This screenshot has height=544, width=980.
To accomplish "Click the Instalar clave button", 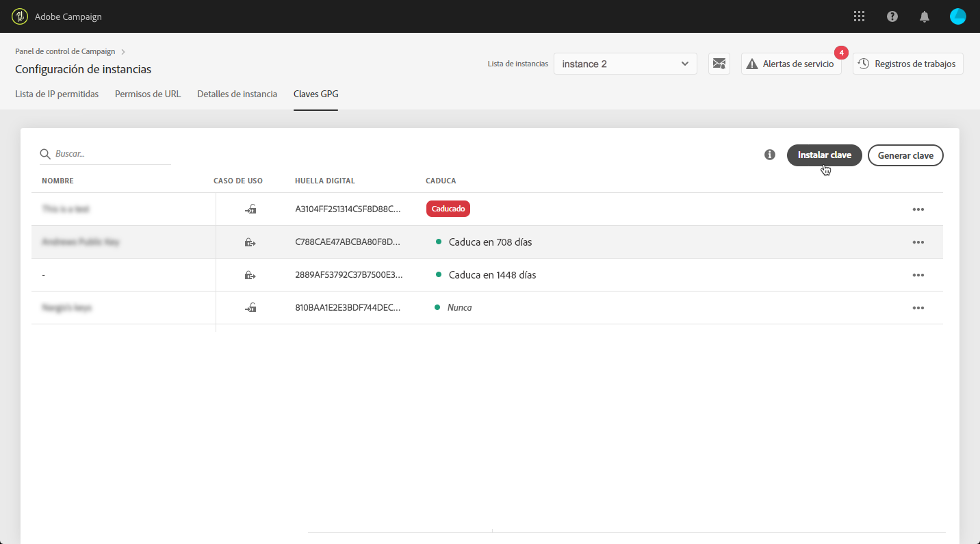I will click(825, 155).
